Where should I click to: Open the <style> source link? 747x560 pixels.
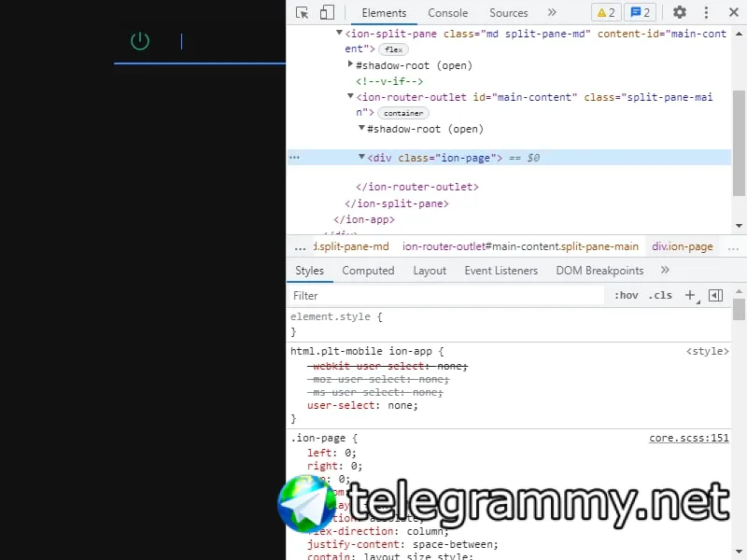[x=707, y=352]
